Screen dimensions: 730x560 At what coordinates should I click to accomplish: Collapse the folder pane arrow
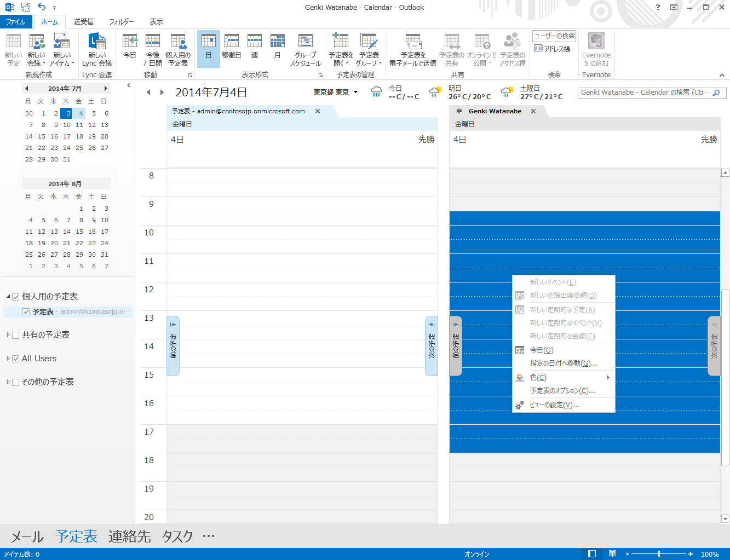pos(129,85)
